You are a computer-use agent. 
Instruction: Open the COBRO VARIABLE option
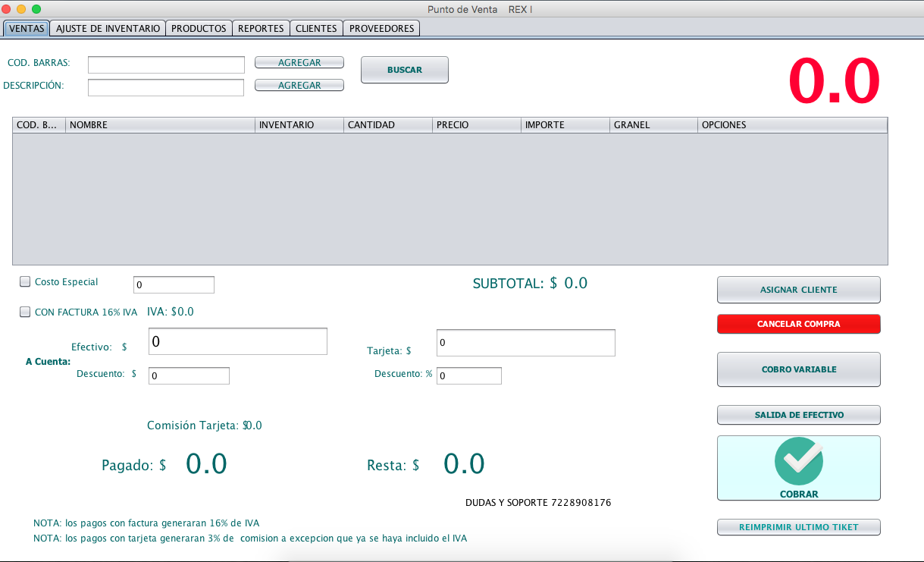[798, 369]
